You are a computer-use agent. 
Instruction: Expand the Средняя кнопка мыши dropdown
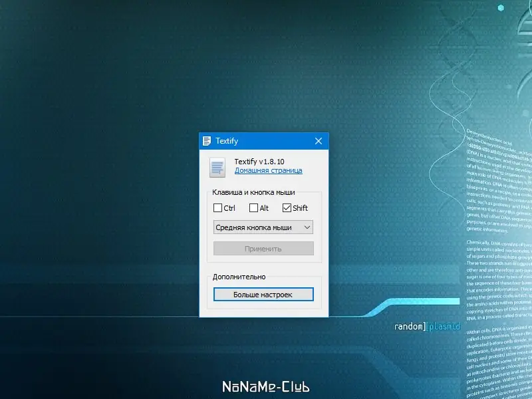tap(263, 227)
